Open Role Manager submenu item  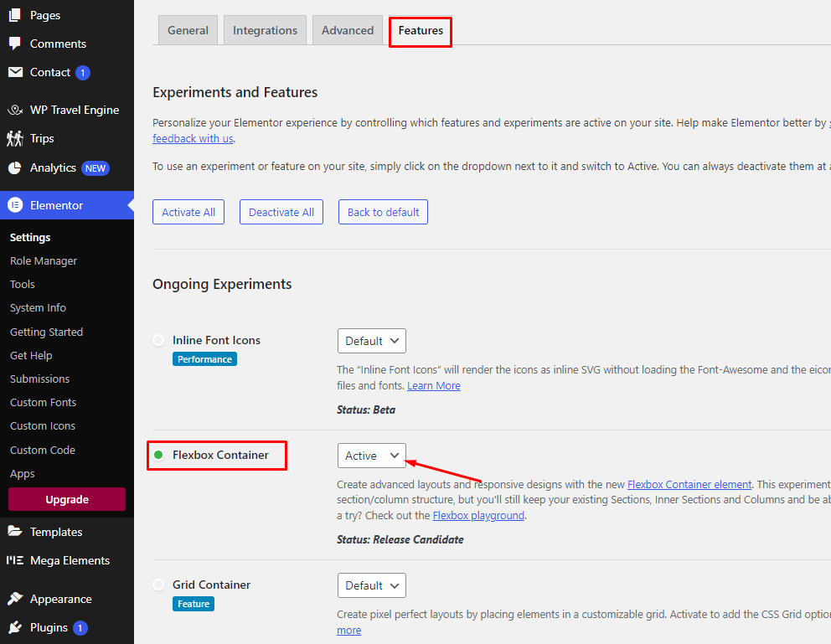[44, 260]
